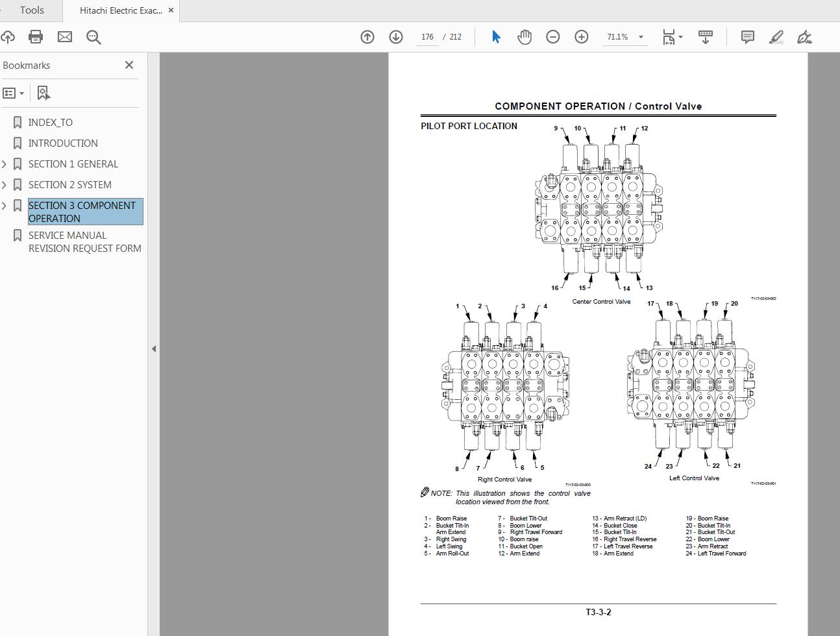Screen dimensions: 840x636
Task: Activate the selection arrow tool
Action: 496,37
